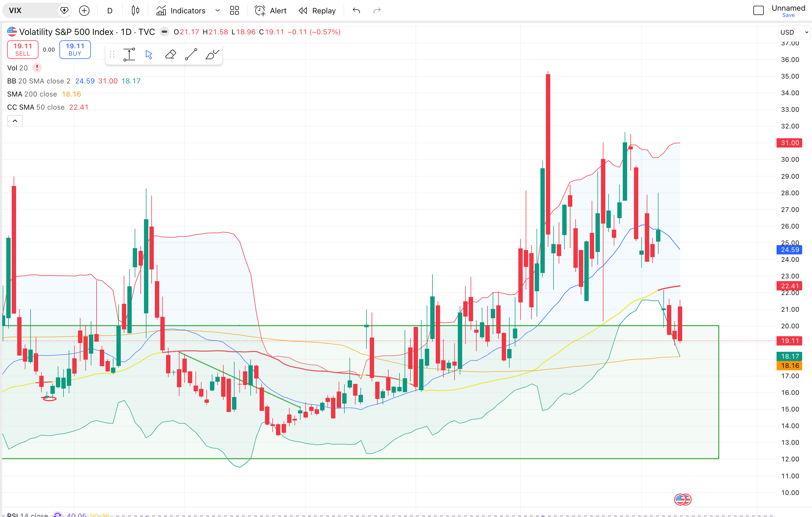The image size is (812, 517).
Task: Open the candlestick chart style menu
Action: point(135,11)
